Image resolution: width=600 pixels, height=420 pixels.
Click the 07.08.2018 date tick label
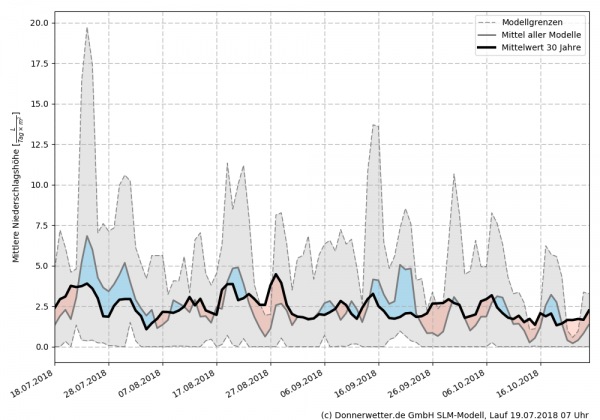pos(136,383)
